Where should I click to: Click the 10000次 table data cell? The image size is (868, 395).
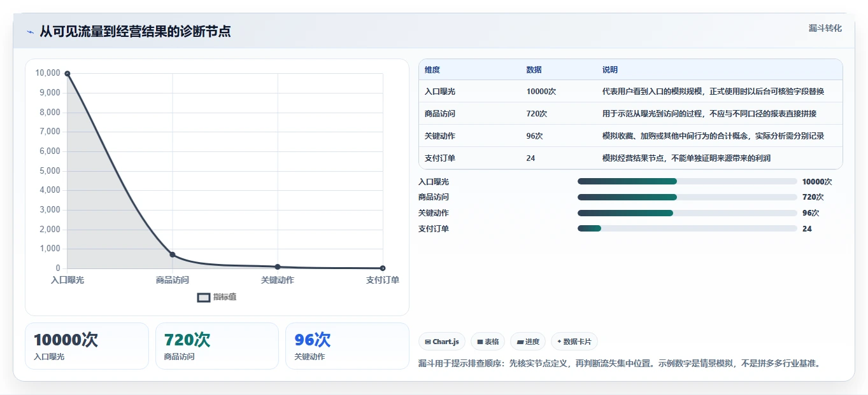tap(541, 92)
